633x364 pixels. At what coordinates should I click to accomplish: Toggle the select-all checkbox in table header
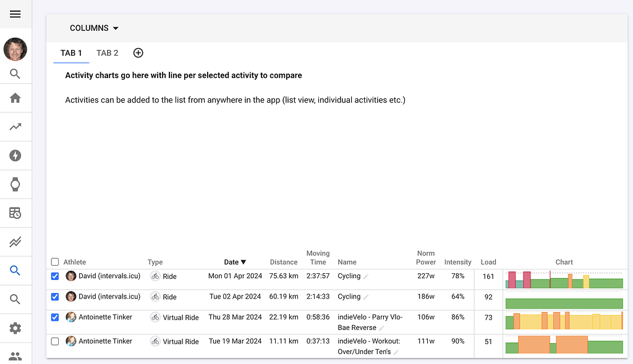(x=54, y=261)
